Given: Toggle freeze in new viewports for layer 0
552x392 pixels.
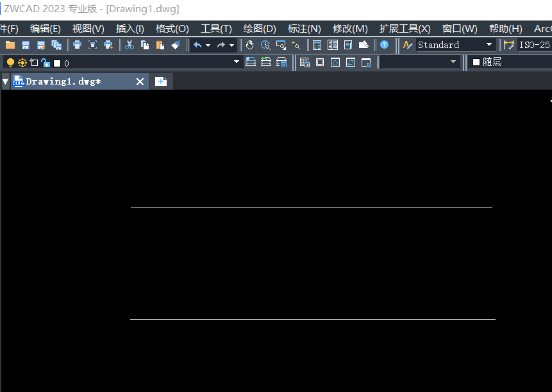Looking at the screenshot, I should click(x=34, y=63).
